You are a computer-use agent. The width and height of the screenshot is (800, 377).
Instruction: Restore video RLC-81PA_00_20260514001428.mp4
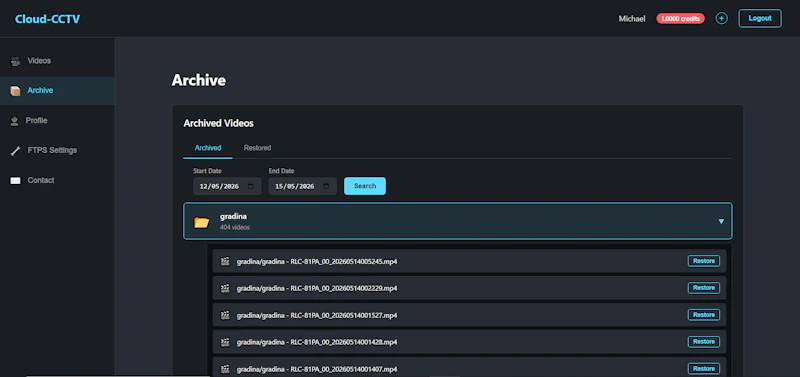704,342
